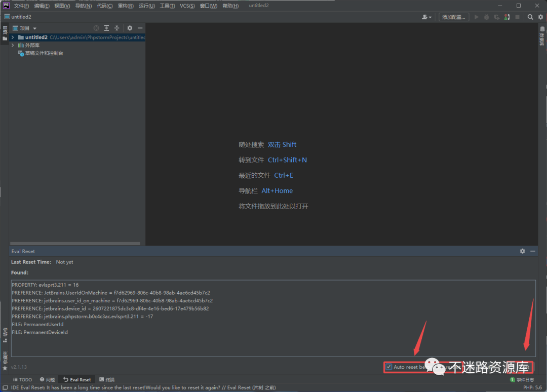
Task: Click the Search Everywhere magnifier icon
Action: point(530,17)
